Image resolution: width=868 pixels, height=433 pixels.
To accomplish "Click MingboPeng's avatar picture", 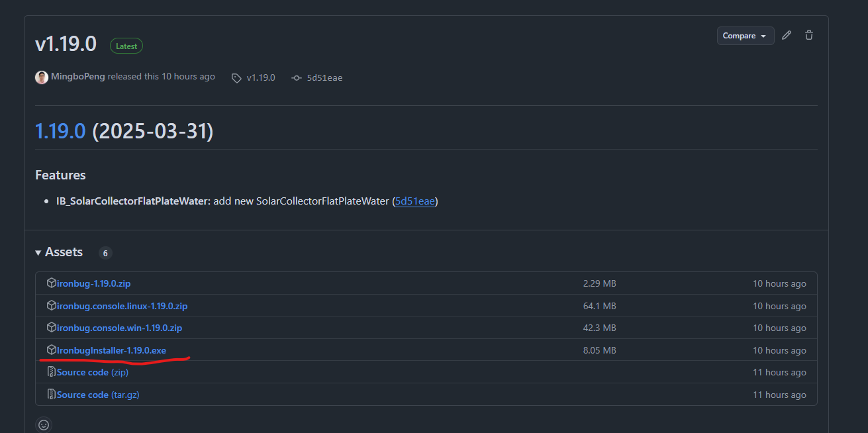I will click(42, 77).
